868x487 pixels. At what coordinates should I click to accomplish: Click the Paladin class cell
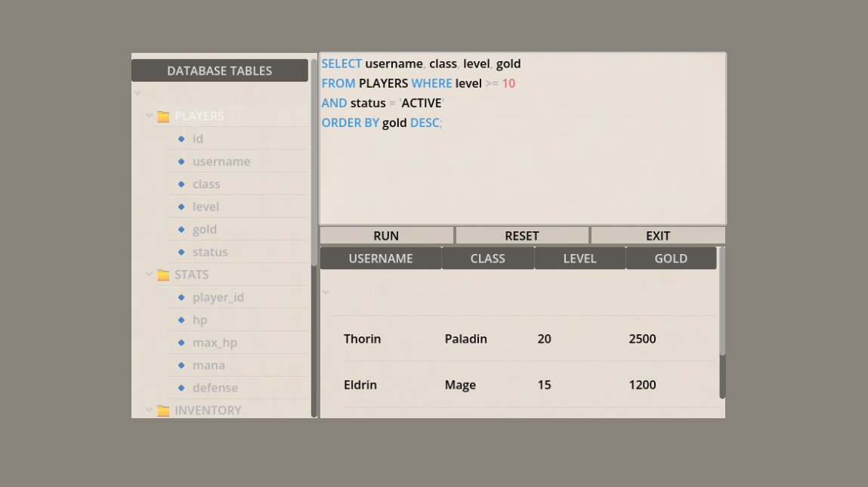click(x=466, y=339)
